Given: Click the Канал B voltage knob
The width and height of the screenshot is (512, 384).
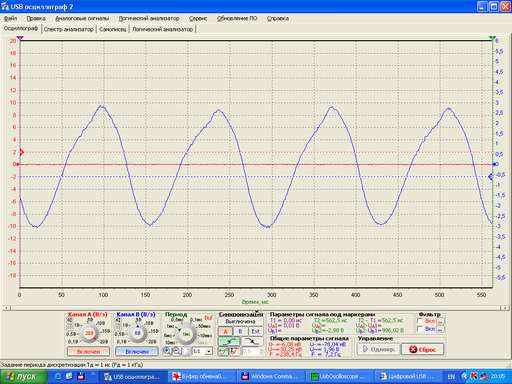Looking at the screenshot, I should click(x=137, y=333).
